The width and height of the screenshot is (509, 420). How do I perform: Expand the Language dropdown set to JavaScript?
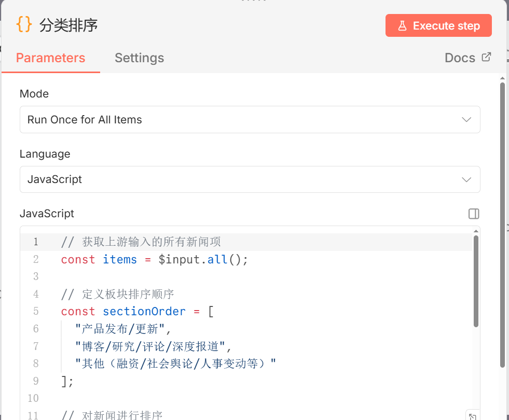[x=250, y=179]
